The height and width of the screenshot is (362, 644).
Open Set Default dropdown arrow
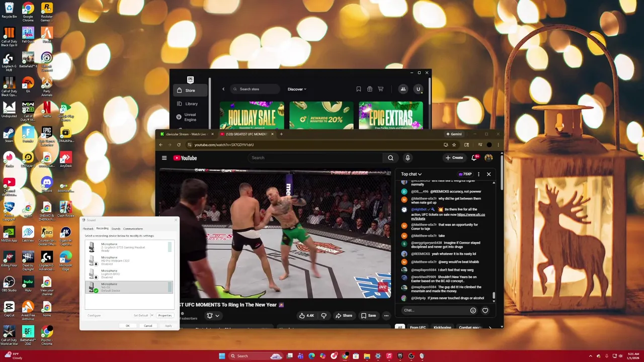(x=151, y=315)
